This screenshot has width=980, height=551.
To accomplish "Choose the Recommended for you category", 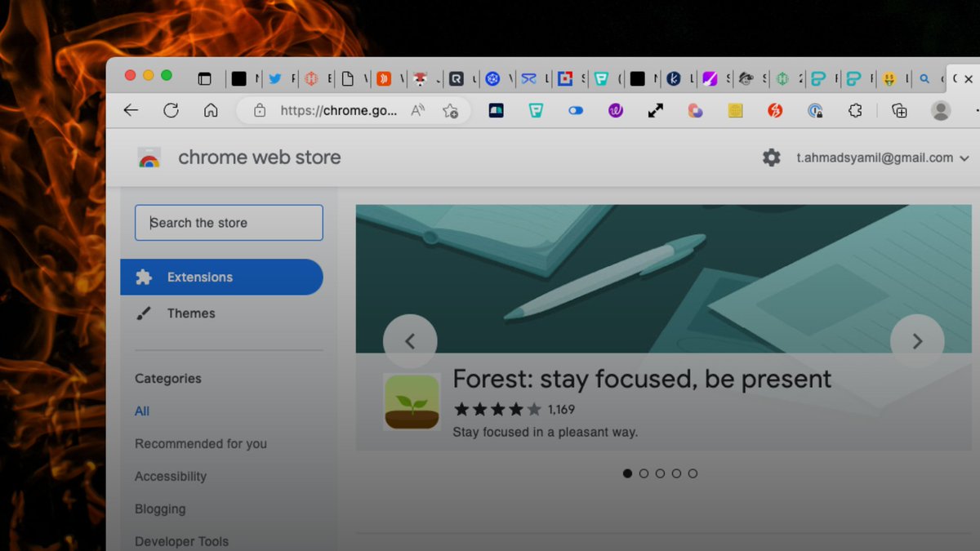I will tap(201, 444).
